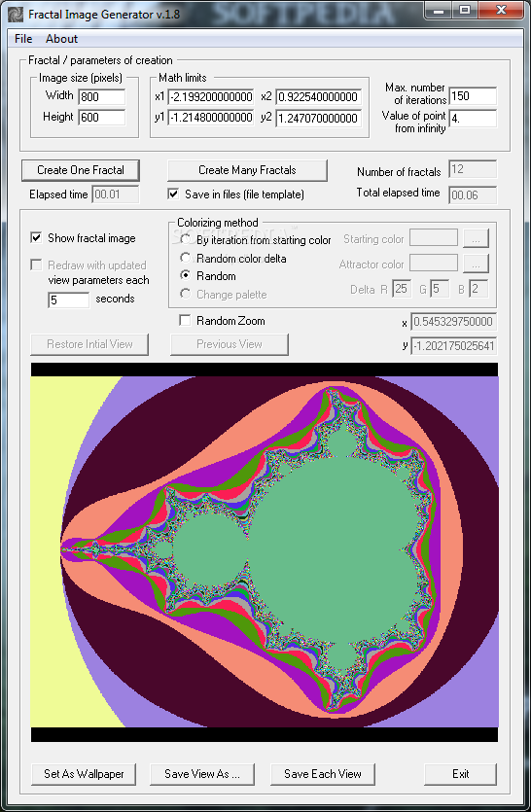Select Change palette radio option

[x=186, y=294]
